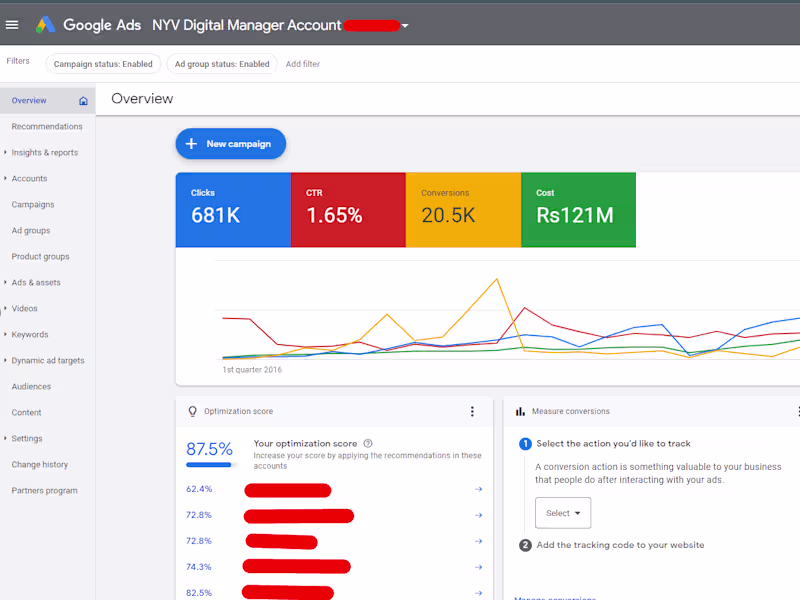
Task: Click the home icon beside Overview
Action: pyautogui.click(x=83, y=101)
